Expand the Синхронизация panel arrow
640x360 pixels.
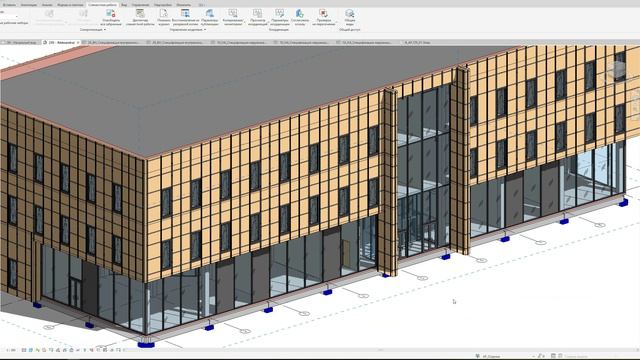coord(105,30)
